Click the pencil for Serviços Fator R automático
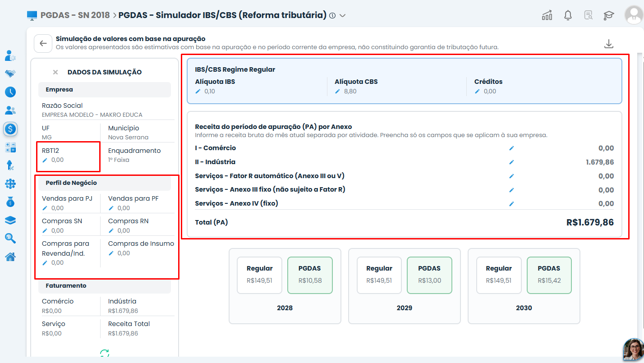 tap(511, 176)
